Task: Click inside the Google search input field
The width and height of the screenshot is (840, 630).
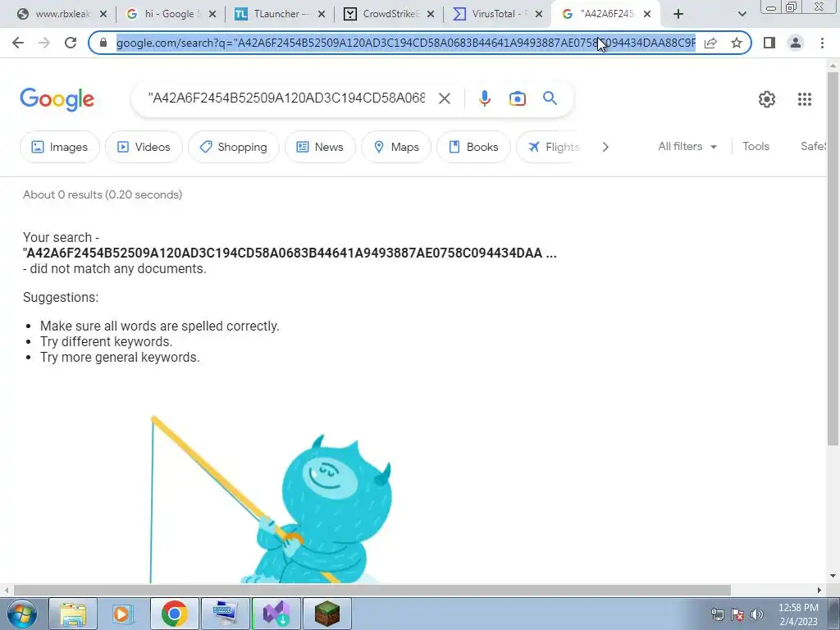Action: (x=286, y=98)
